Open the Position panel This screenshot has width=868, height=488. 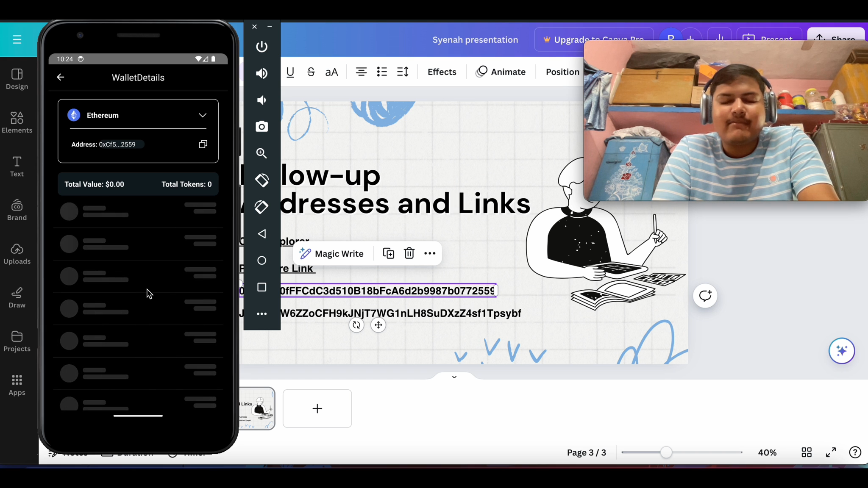[562, 72]
